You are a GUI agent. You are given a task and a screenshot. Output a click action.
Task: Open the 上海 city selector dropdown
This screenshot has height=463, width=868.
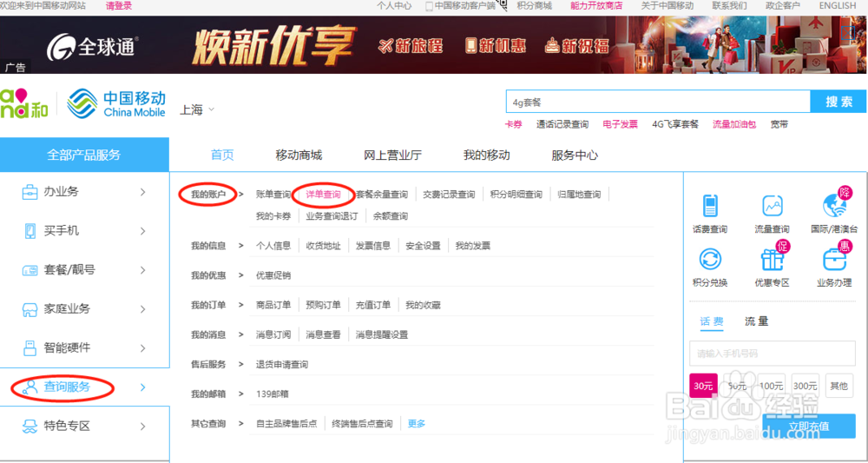[197, 109]
